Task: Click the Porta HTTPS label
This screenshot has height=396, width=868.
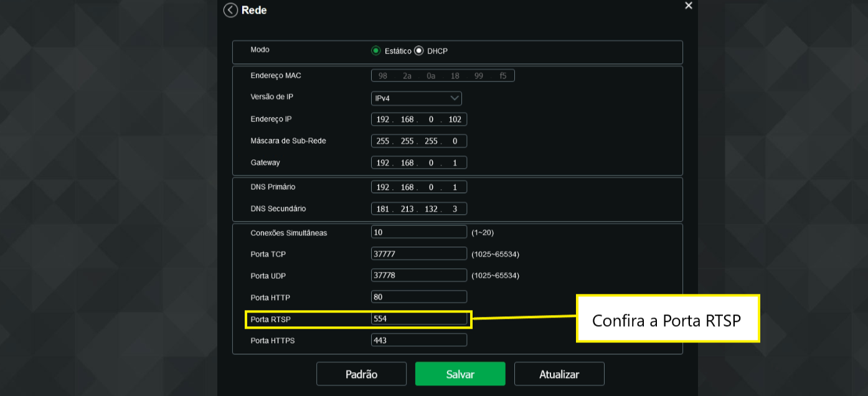Action: (273, 341)
